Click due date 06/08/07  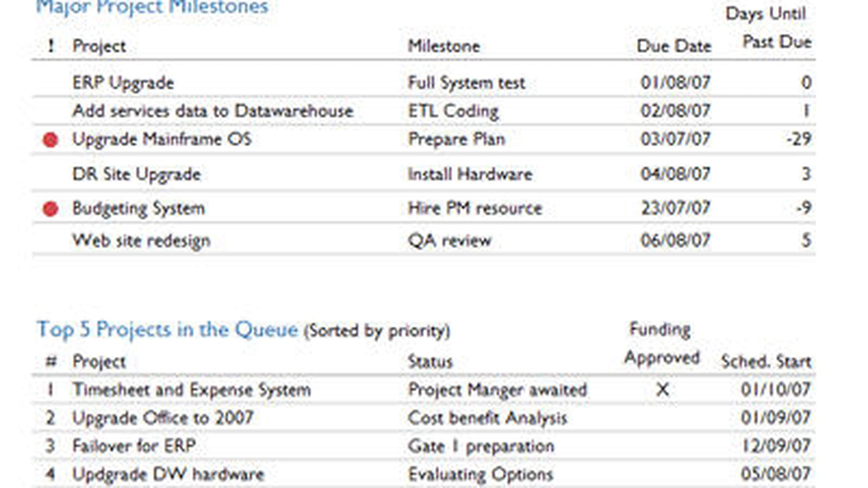tap(675, 240)
